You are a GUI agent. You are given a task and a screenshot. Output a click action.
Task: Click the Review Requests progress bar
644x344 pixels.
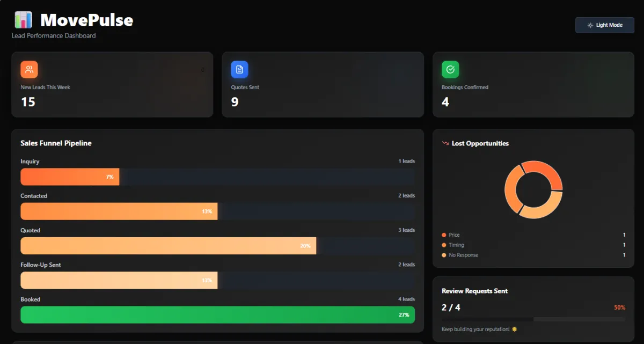click(533, 319)
